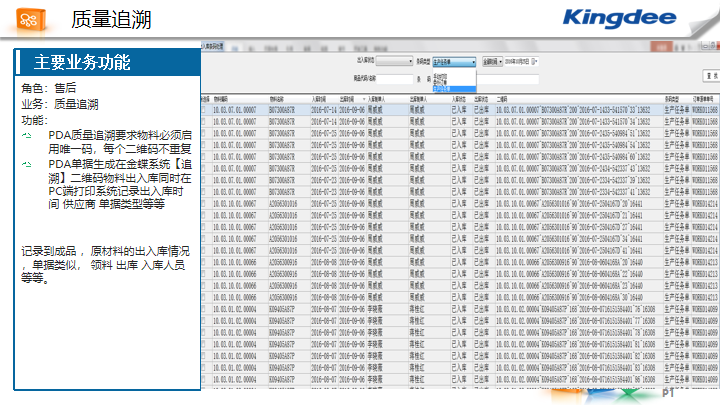The image size is (720, 405).
Task: Click the 商品代码/名称 input box
Action: click(394, 79)
